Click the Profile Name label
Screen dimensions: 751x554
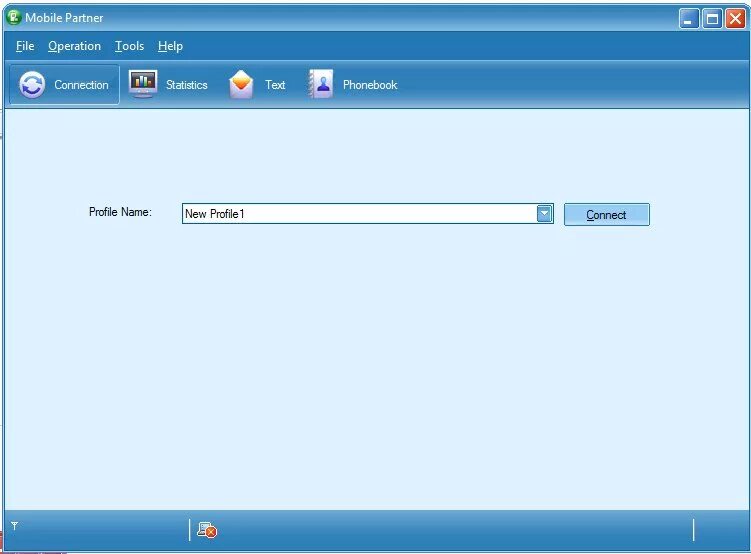pyautogui.click(x=120, y=212)
